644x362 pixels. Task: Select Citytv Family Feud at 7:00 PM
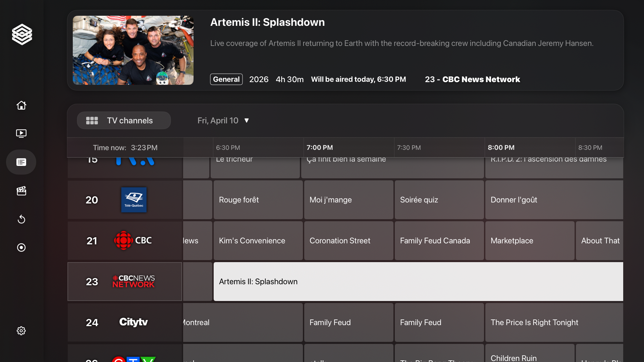click(349, 323)
